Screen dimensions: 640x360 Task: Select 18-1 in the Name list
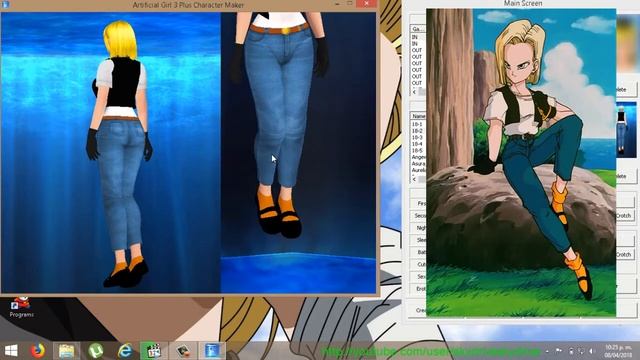pos(418,124)
